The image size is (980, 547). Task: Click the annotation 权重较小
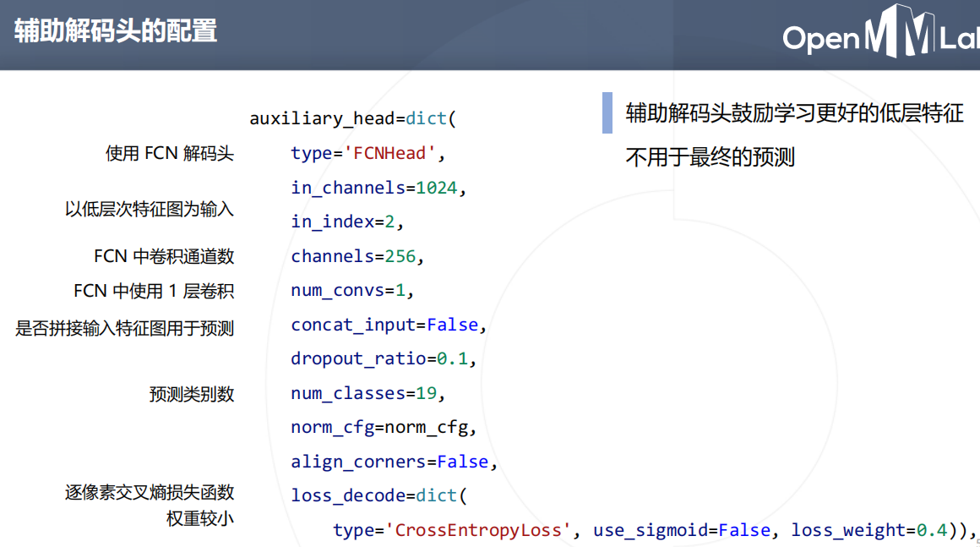tap(200, 519)
